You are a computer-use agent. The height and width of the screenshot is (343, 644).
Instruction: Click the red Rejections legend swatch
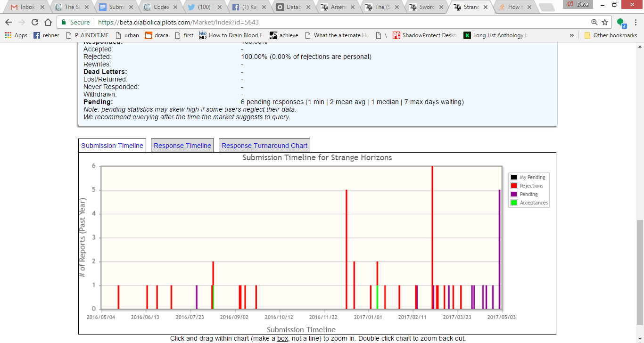tap(514, 186)
